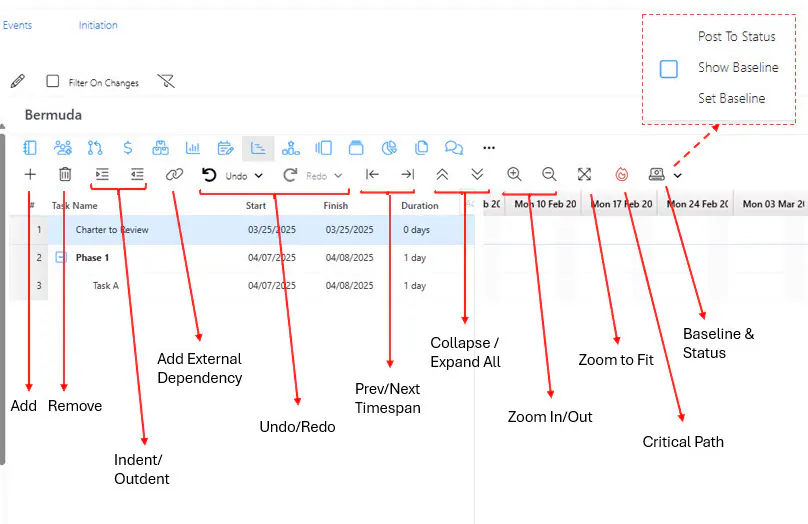Viewport: 808px width, 524px height.
Task: Click Charter to Review finish date 03/25/2025
Action: pos(349,230)
